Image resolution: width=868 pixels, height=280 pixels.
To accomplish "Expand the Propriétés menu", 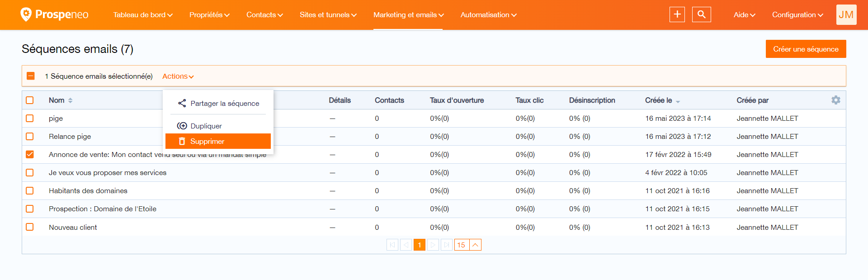I will 209,14.
